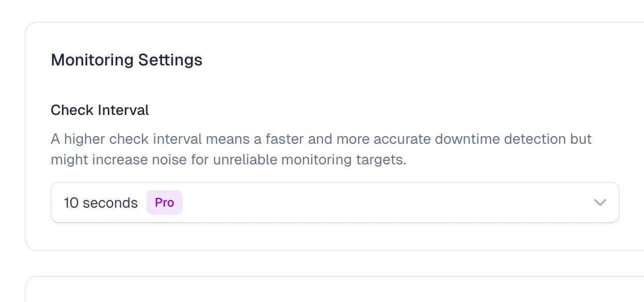
Task: Click the empty middle of the interval combo box
Action: pos(387,203)
